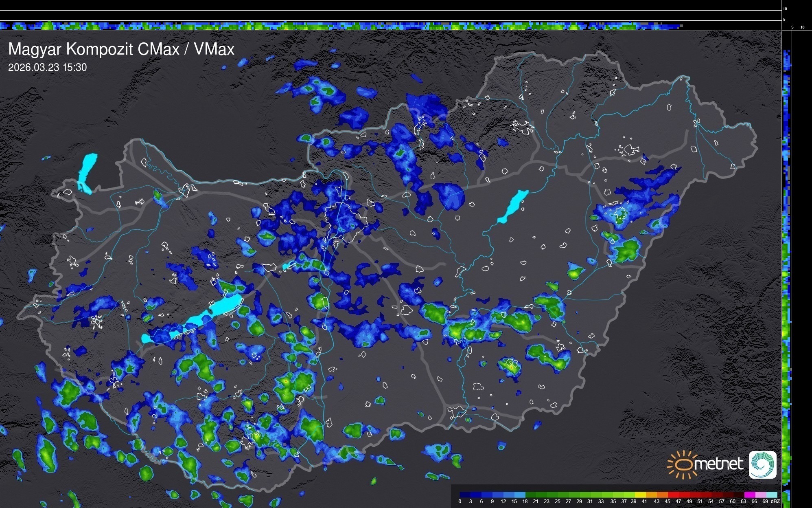Image resolution: width=812 pixels, height=508 pixels.
Task: Click the metnet wordmark text
Action: (719, 464)
